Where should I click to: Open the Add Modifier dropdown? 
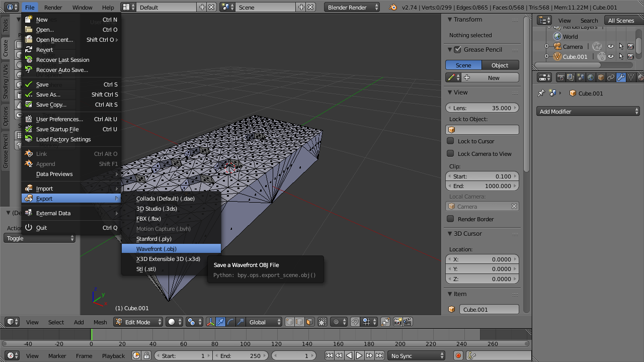(588, 112)
